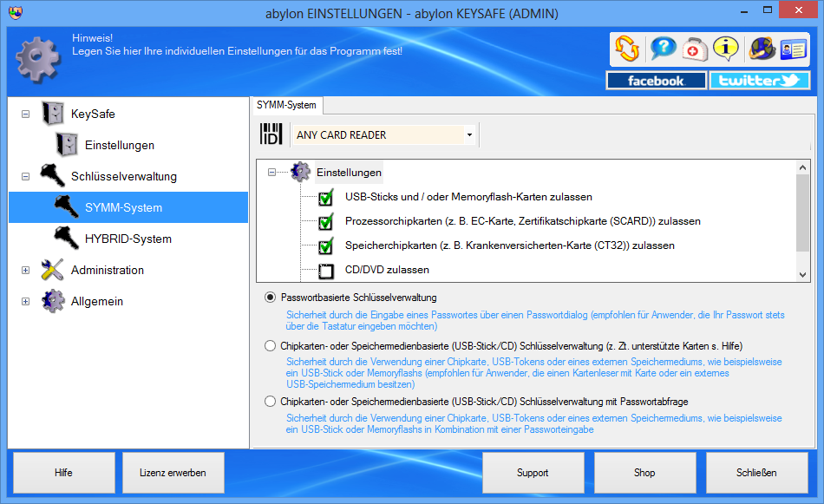
Task: Open the ANY CARD READER dropdown
Action: pyautogui.click(x=469, y=135)
